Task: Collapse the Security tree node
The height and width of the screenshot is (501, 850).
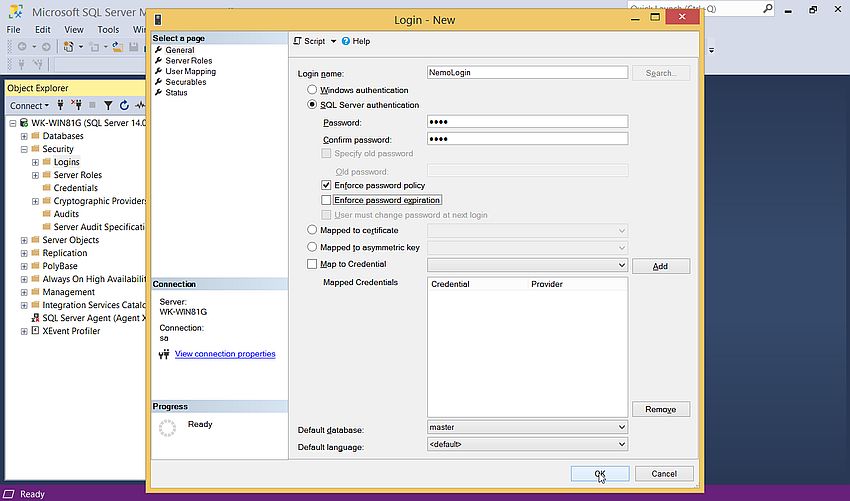Action: coord(24,149)
